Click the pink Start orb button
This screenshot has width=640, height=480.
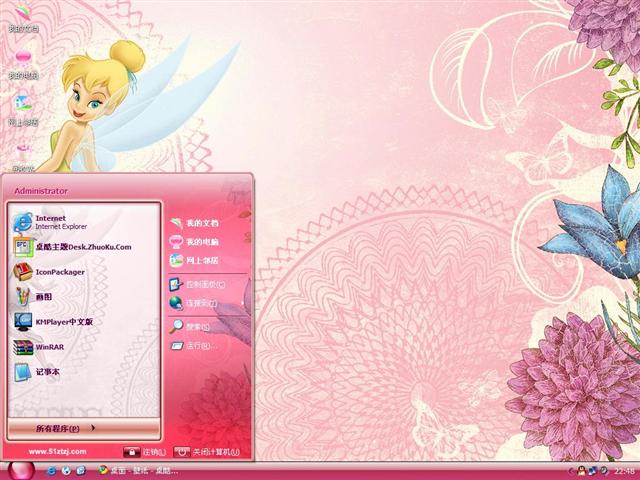tap(20, 470)
